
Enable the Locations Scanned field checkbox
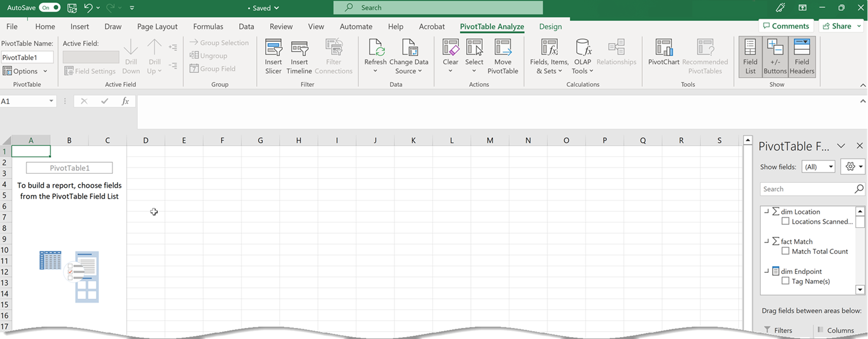(x=785, y=222)
